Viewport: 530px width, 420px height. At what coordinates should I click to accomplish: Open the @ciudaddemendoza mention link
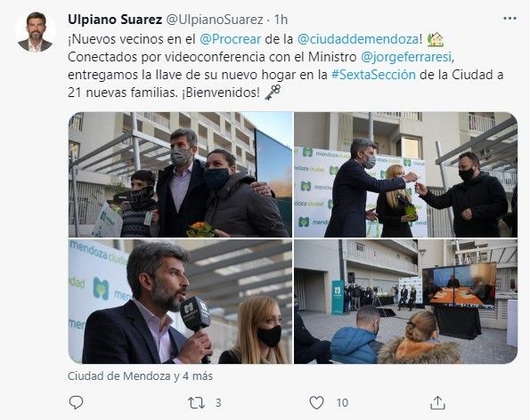358,39
